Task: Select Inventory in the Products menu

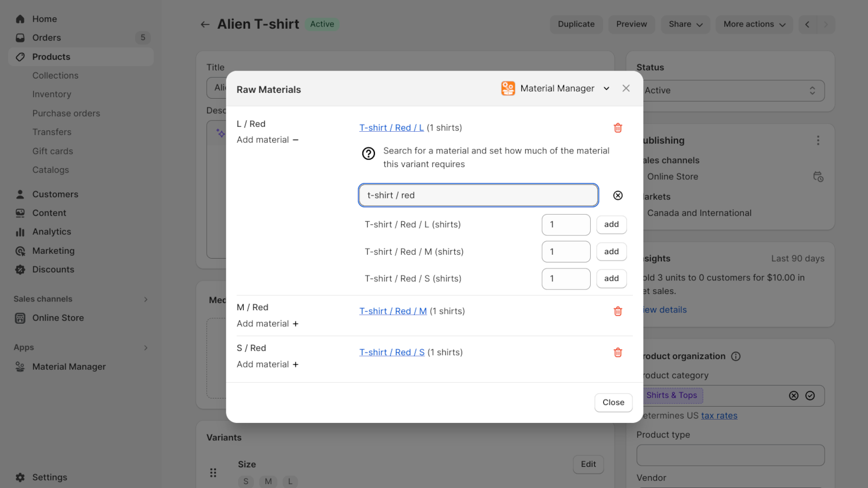Action: (x=52, y=94)
